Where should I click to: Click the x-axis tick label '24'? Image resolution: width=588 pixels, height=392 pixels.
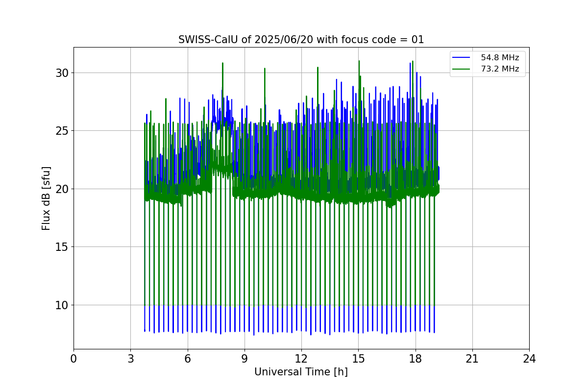click(x=529, y=359)
